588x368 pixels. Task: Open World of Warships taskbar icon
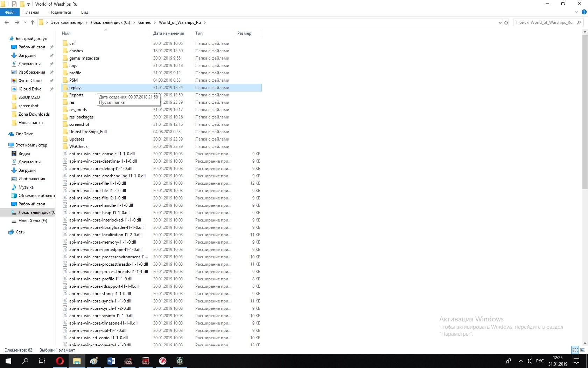coord(180,361)
